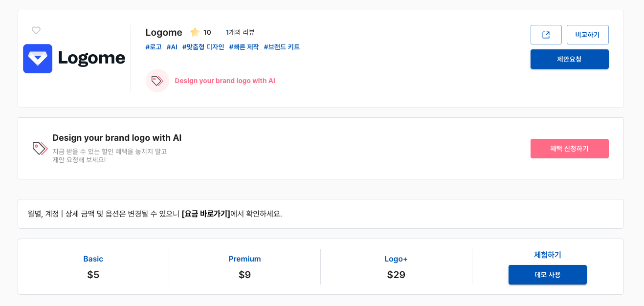Select the #브랜드 키트 hashtag
Image resolution: width=644 pixels, height=306 pixels.
tap(282, 47)
